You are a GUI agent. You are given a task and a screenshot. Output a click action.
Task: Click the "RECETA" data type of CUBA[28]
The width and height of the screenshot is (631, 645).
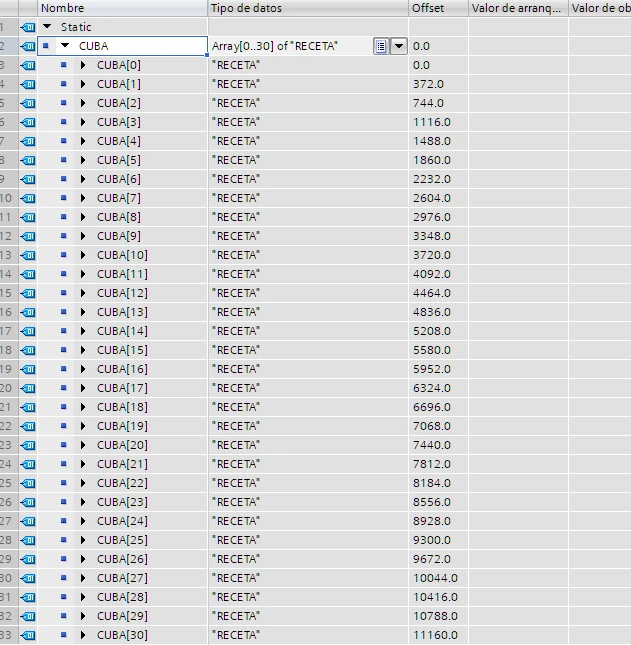coord(236,597)
